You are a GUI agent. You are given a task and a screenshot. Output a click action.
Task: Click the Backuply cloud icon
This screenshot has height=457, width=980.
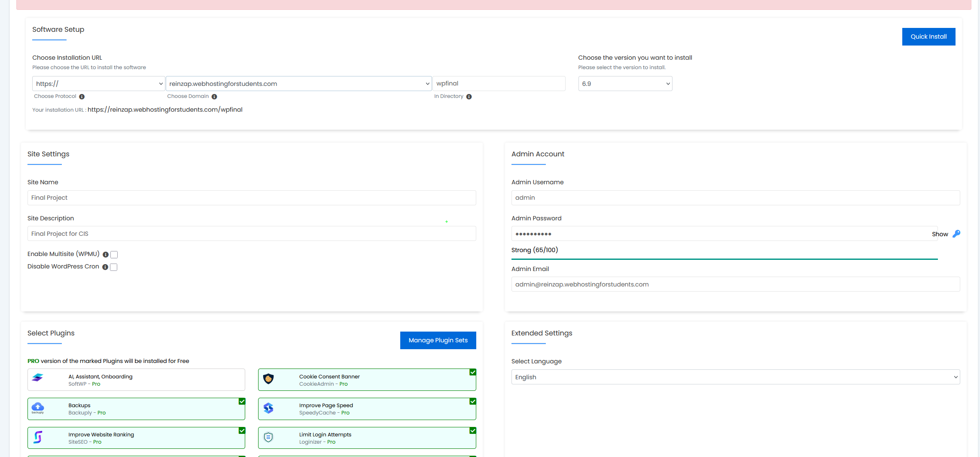[38, 408]
